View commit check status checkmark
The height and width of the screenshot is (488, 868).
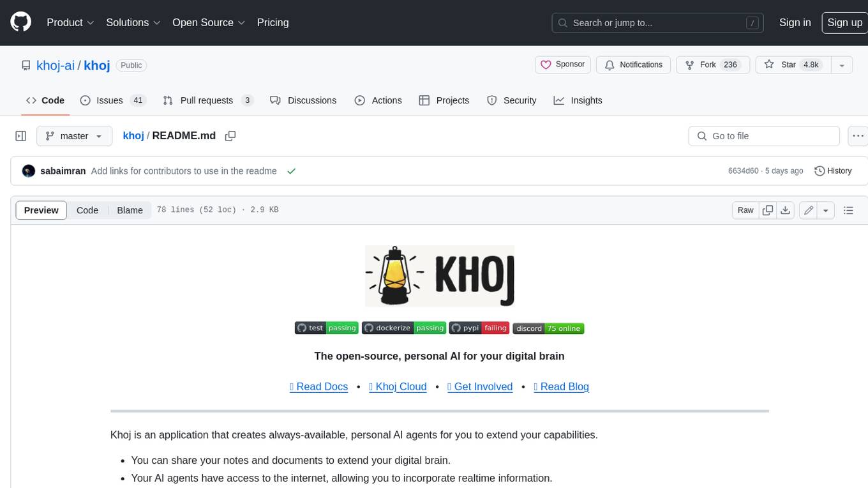[291, 171]
